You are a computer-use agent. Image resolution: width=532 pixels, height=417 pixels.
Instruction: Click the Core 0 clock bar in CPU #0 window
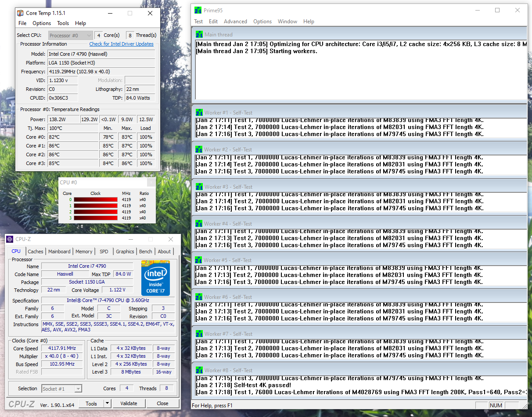[96, 199]
